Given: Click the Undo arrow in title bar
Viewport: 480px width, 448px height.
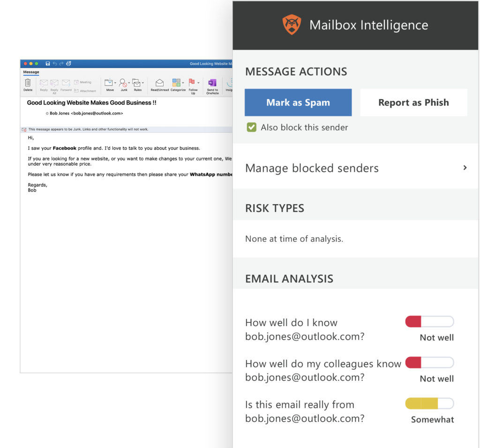Looking at the screenshot, I should pyautogui.click(x=55, y=63).
